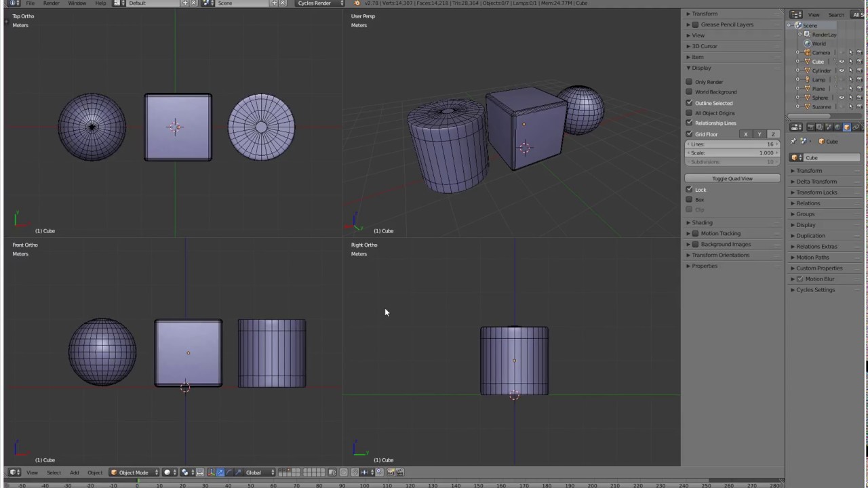Open outliner editor type icon
The height and width of the screenshot is (488, 868).
click(796, 14)
